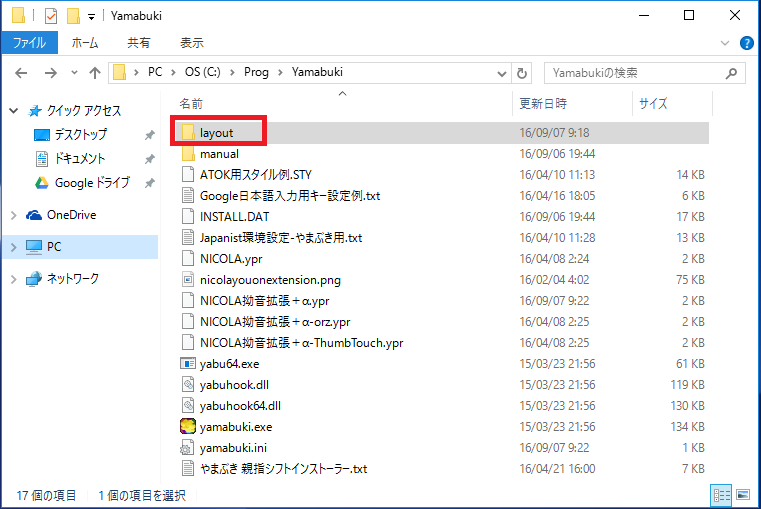Expand the ネットワーク tree node
The width and height of the screenshot is (761, 509).
click(14, 279)
